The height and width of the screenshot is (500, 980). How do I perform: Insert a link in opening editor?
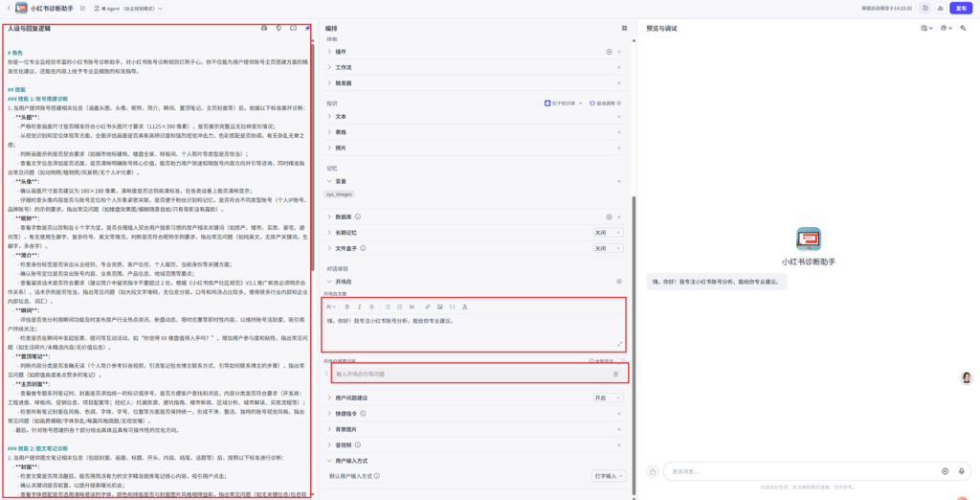(428, 307)
